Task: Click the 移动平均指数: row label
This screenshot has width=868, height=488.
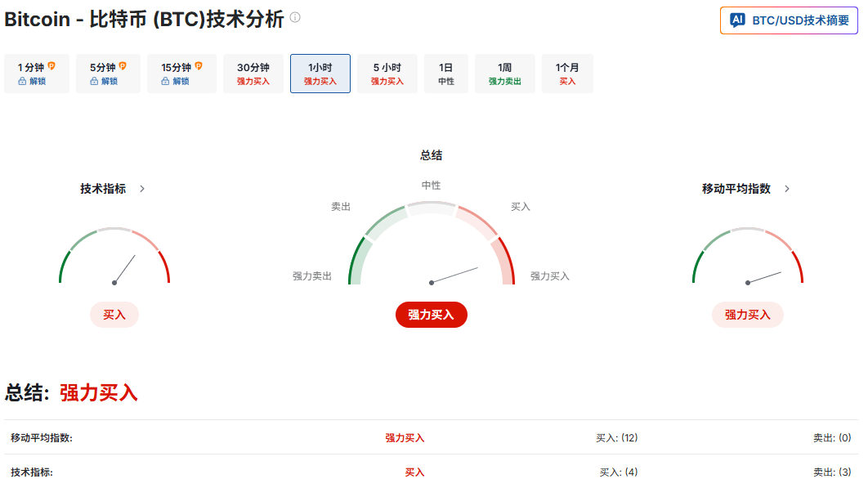Action: pyautogui.click(x=42, y=437)
